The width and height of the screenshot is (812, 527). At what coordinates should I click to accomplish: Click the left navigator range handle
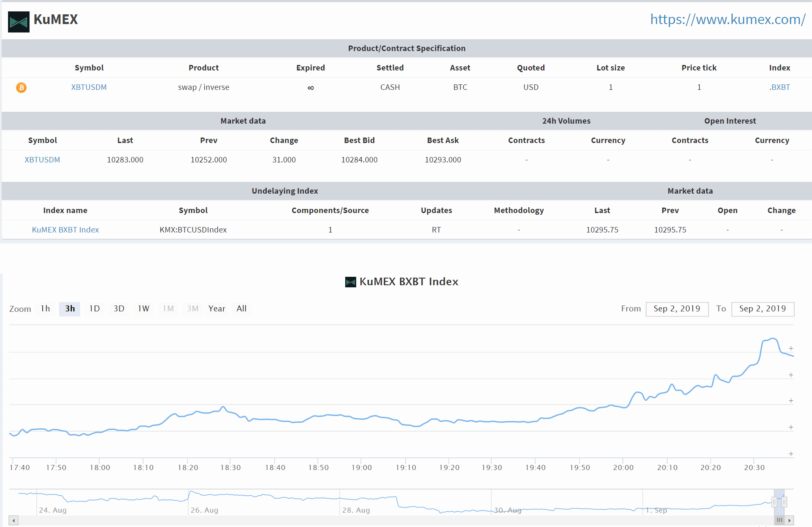coord(774,502)
